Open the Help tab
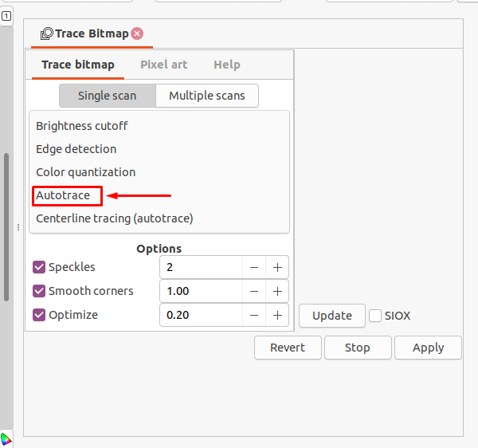 pyautogui.click(x=226, y=65)
